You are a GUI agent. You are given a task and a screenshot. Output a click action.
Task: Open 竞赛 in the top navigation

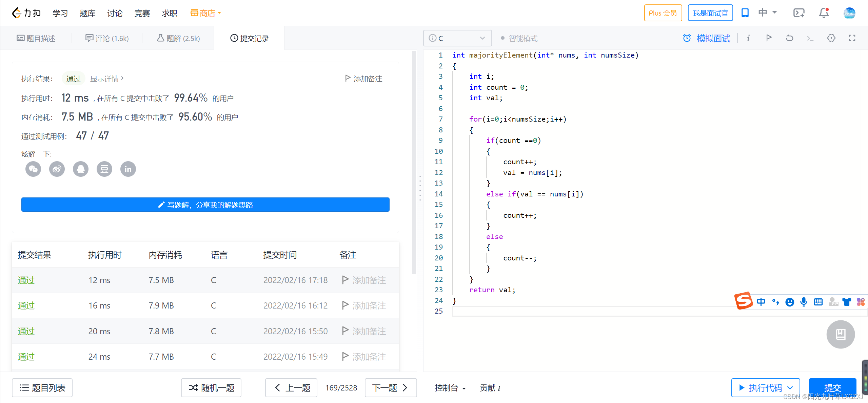click(142, 13)
